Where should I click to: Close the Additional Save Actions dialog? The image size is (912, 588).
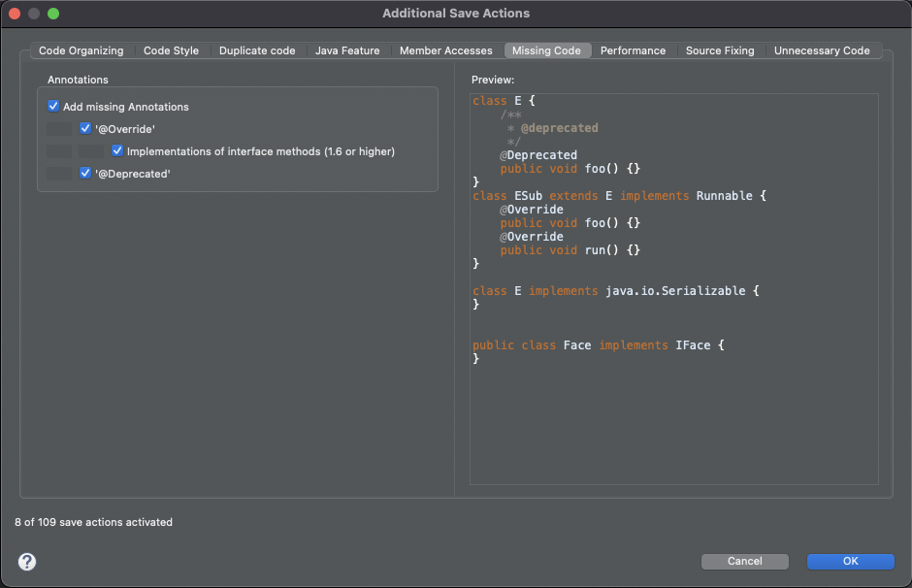point(15,14)
